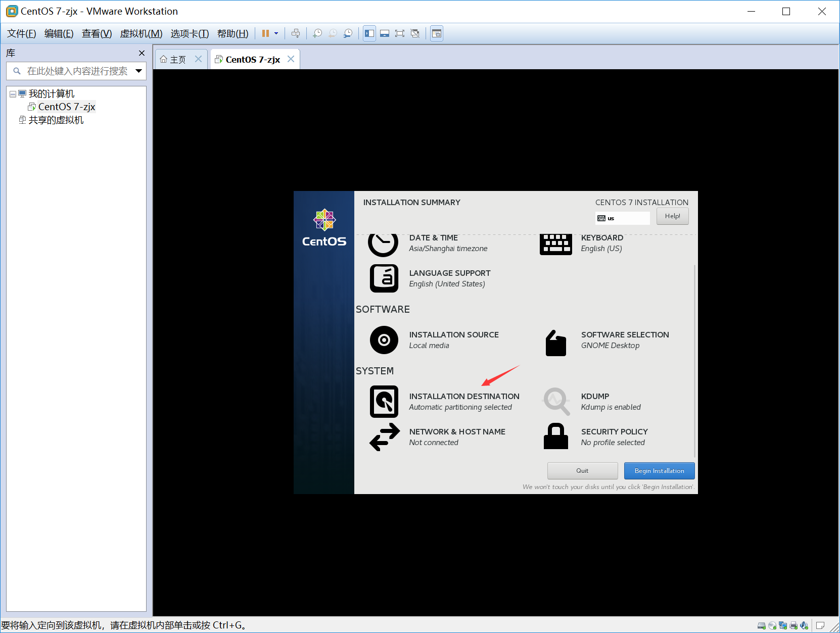Viewport: 840px width, 633px height.
Task: Toggle the library sidebar view icon
Action: 369,34
